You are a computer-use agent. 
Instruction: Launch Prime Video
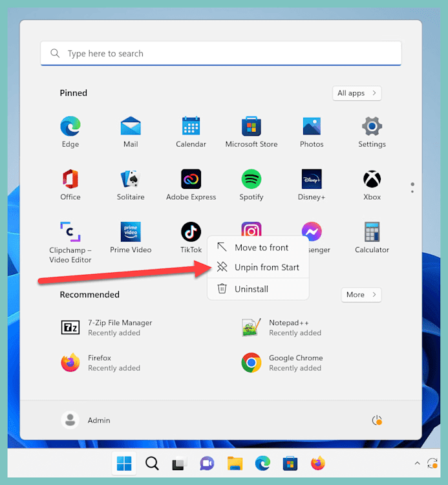131,237
